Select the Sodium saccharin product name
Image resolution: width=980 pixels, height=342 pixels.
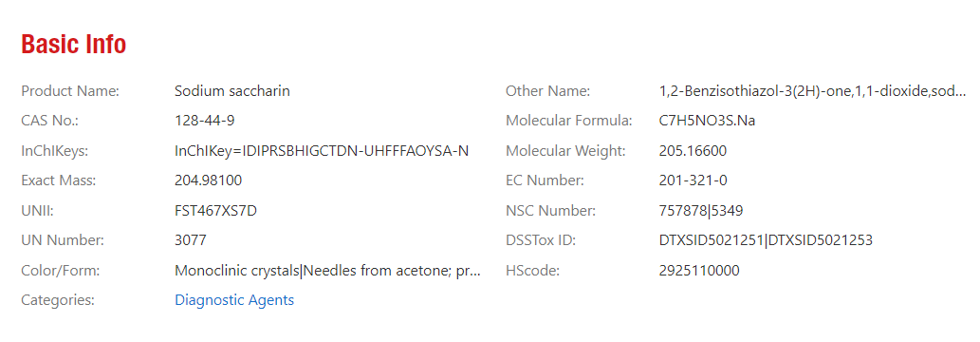click(x=232, y=91)
